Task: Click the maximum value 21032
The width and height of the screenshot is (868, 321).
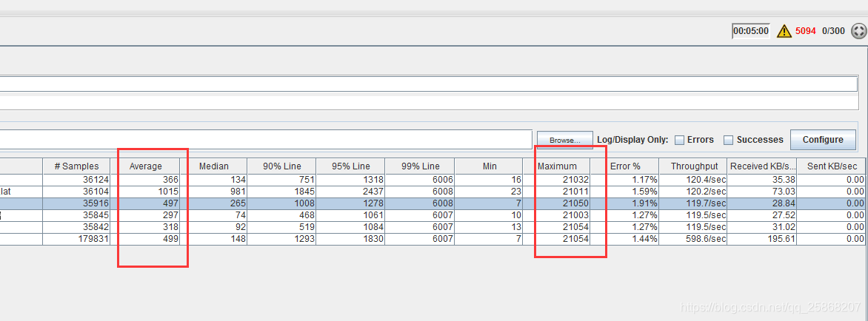Action: coord(557,180)
